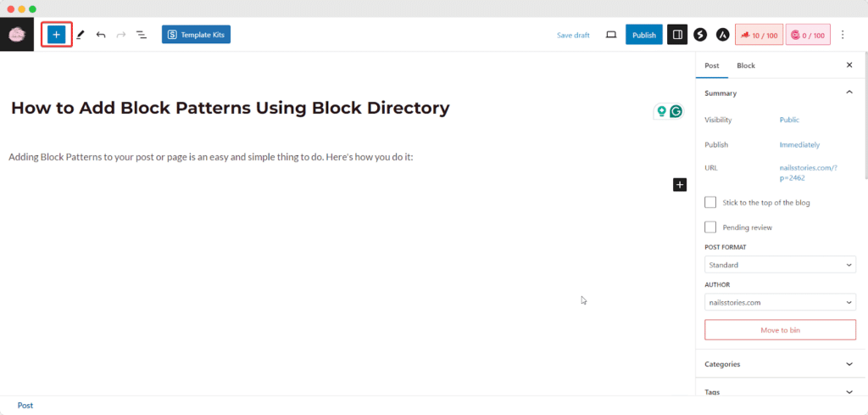Click the Adding Block Patterns paragraph
Screen dimensions: 868x415
(x=211, y=157)
